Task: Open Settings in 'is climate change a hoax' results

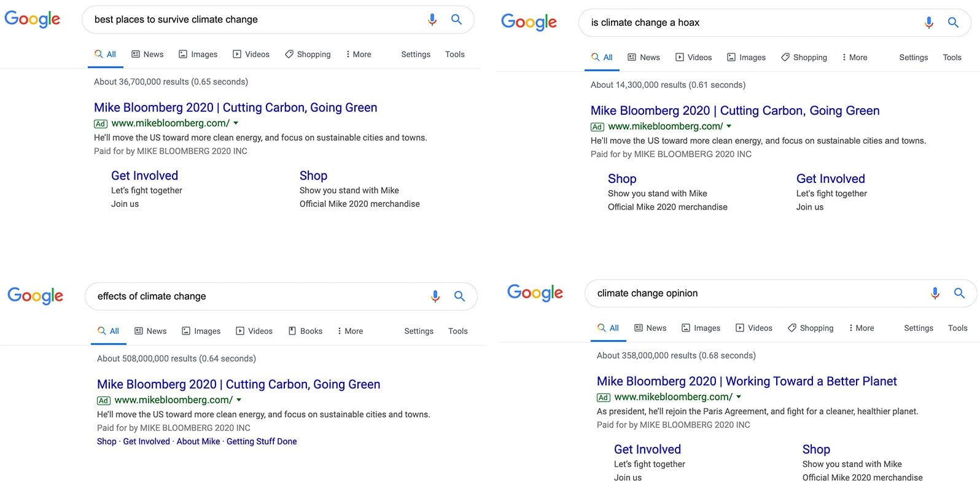Action: [x=914, y=57]
